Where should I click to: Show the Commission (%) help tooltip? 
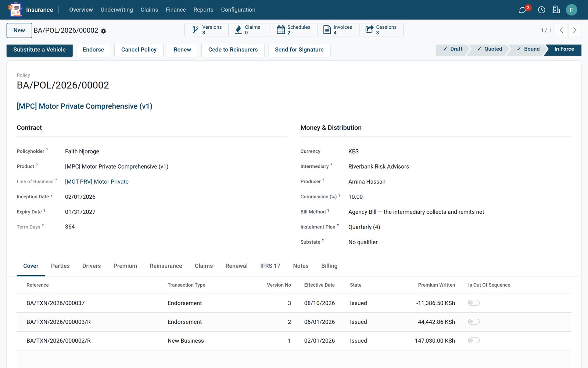(x=340, y=195)
